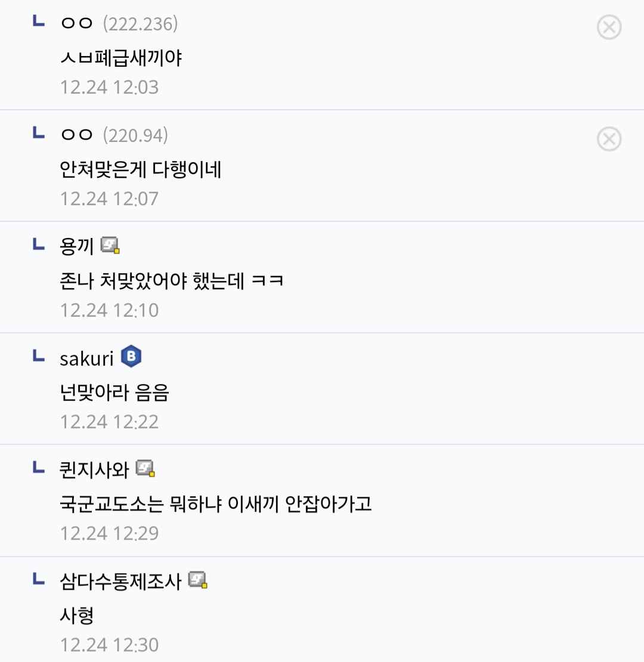Delete the comment from ㅇㅇ (222.236)
Image resolution: width=644 pixels, height=662 pixels.
tap(609, 27)
